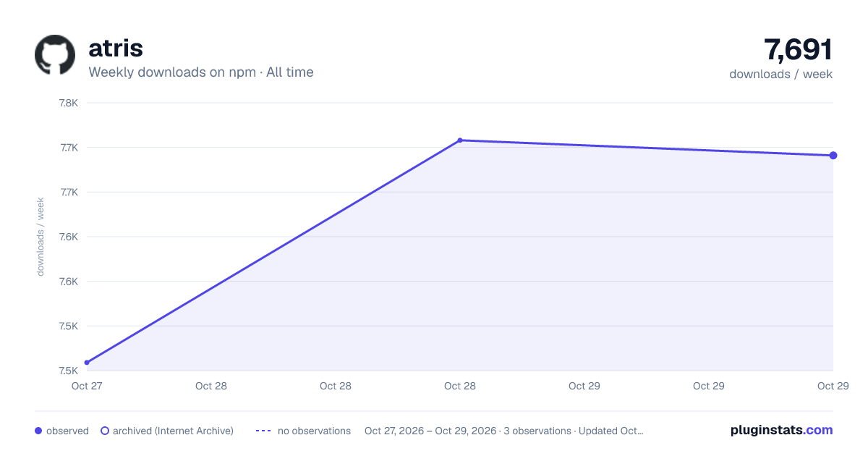
Task: Click the 'downloads / week' label under 7,691
Action: [x=781, y=74]
